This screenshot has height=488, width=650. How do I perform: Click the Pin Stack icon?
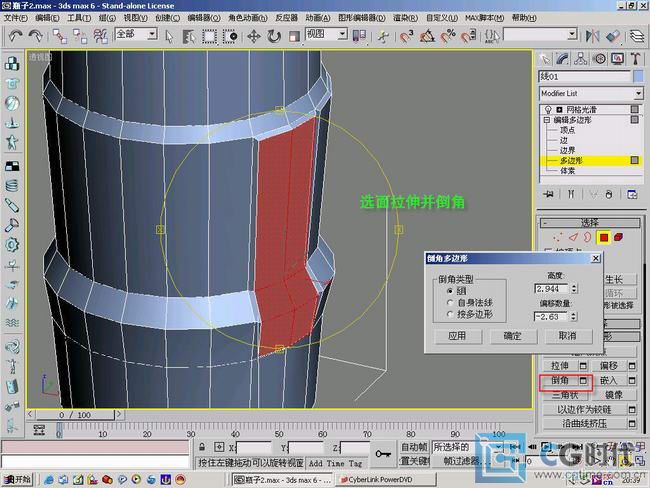[549, 194]
